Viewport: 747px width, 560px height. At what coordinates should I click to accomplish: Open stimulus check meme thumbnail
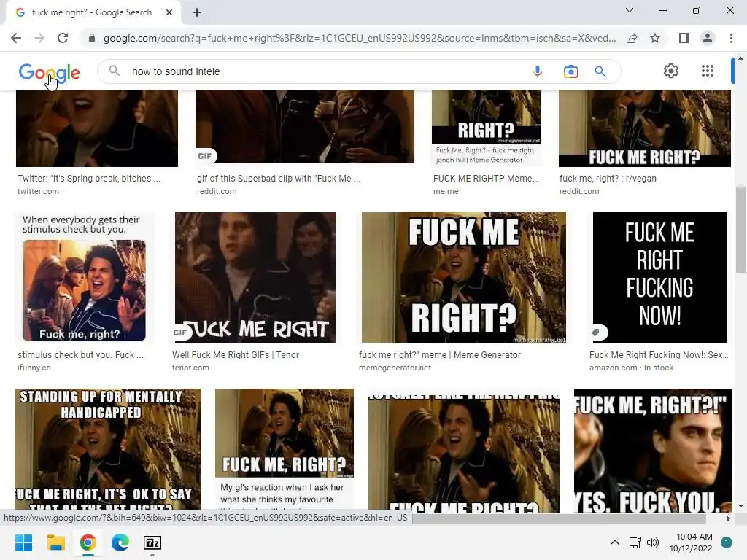pos(85,278)
